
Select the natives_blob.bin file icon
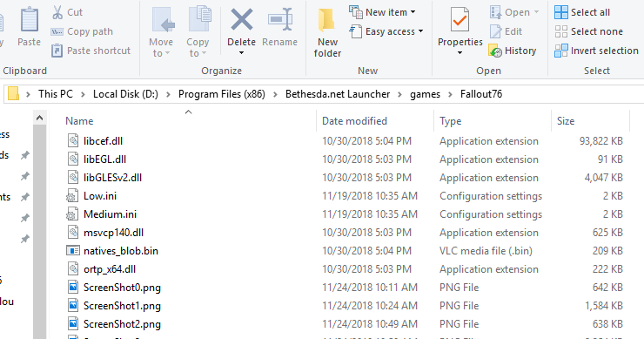point(73,251)
